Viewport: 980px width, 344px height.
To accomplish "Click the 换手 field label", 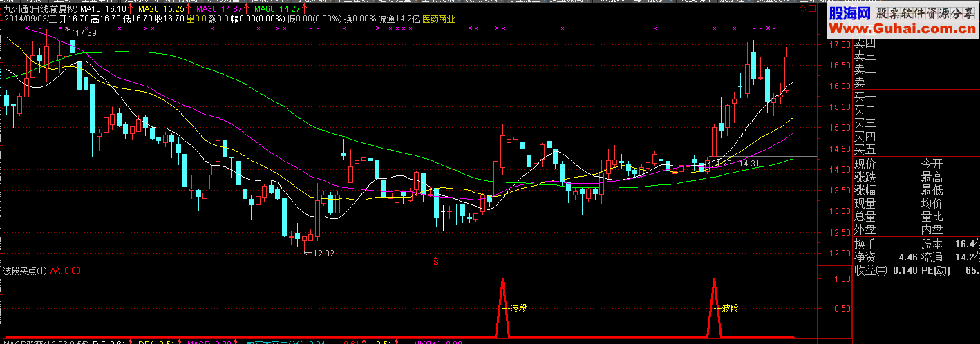I will click(x=865, y=245).
